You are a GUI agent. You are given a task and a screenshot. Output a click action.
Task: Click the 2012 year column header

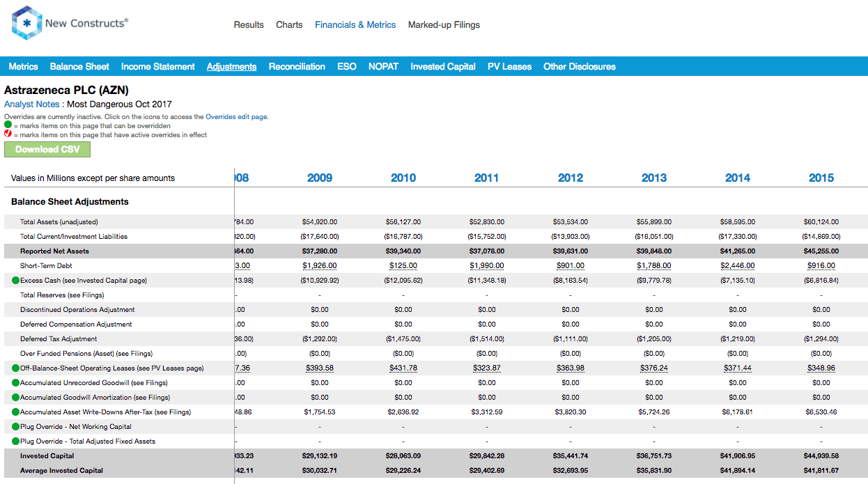571,178
